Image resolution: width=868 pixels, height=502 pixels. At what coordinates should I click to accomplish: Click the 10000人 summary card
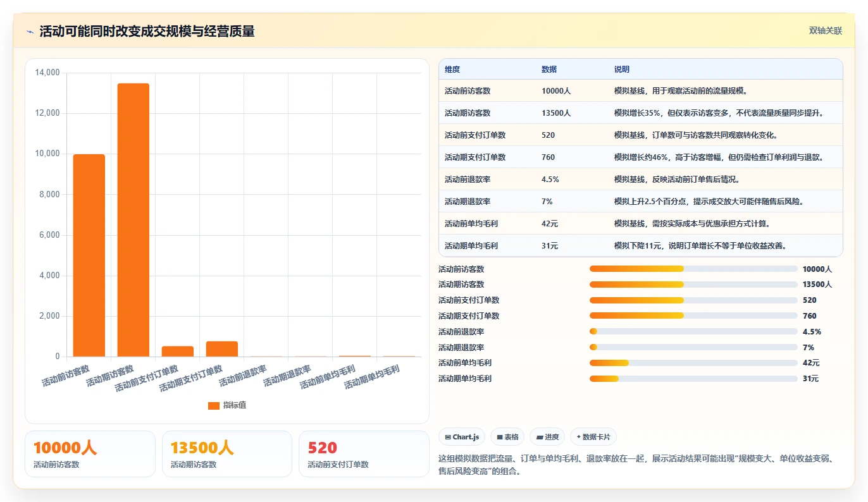click(90, 454)
